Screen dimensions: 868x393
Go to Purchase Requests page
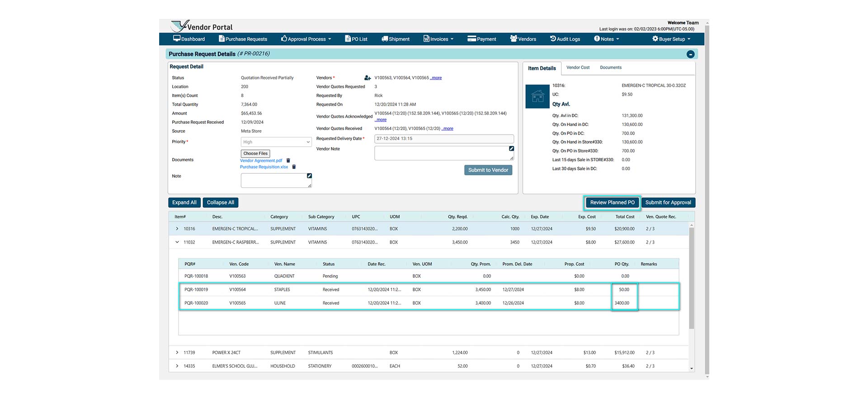243,39
